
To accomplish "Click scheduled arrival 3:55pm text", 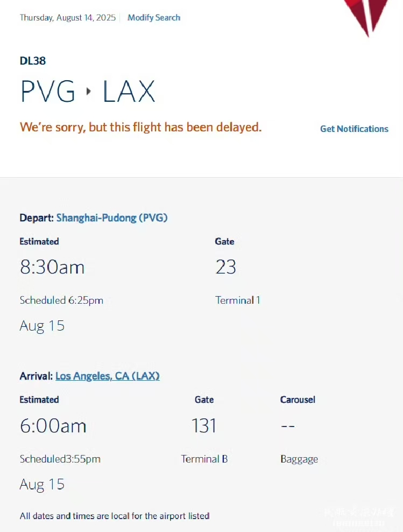I will click(x=60, y=459).
